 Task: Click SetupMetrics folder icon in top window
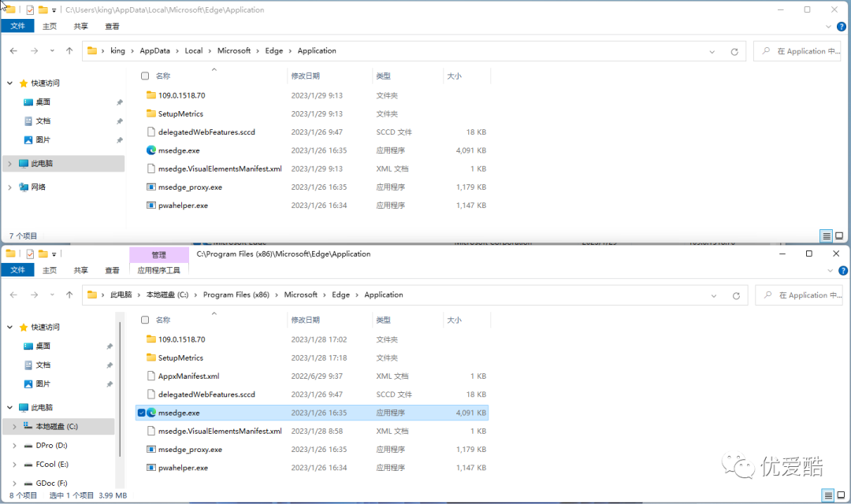point(151,113)
